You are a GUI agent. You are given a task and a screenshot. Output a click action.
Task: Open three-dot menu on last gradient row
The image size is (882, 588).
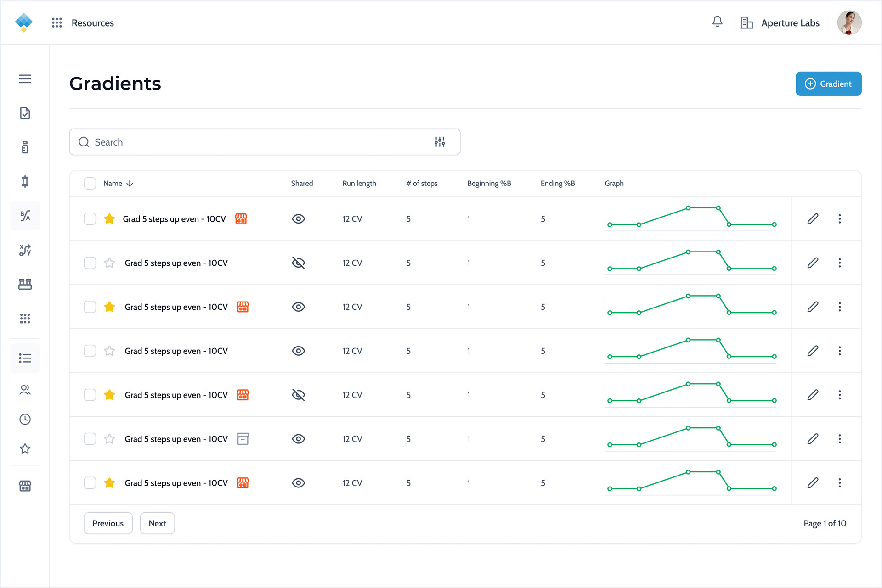coord(840,483)
